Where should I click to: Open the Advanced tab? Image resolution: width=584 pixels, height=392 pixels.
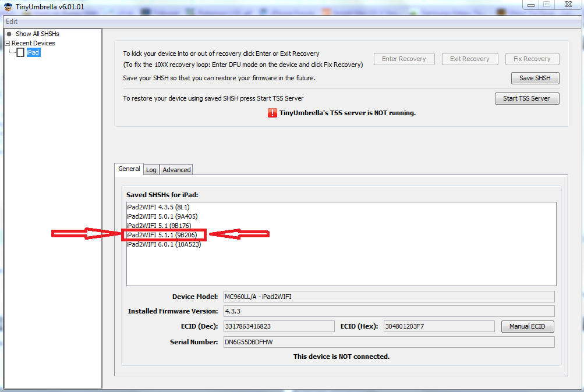pos(176,170)
